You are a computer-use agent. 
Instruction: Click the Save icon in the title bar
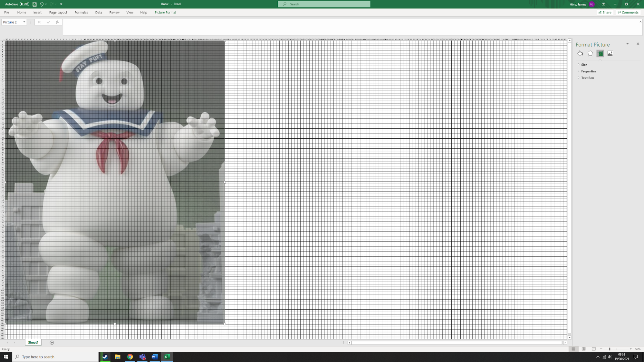click(x=34, y=4)
